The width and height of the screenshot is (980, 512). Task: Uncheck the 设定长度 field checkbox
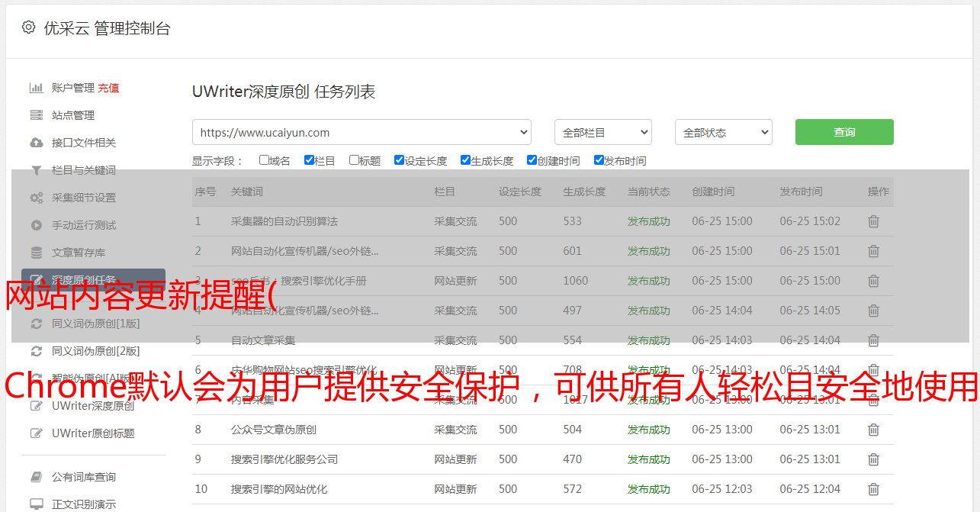(399, 160)
